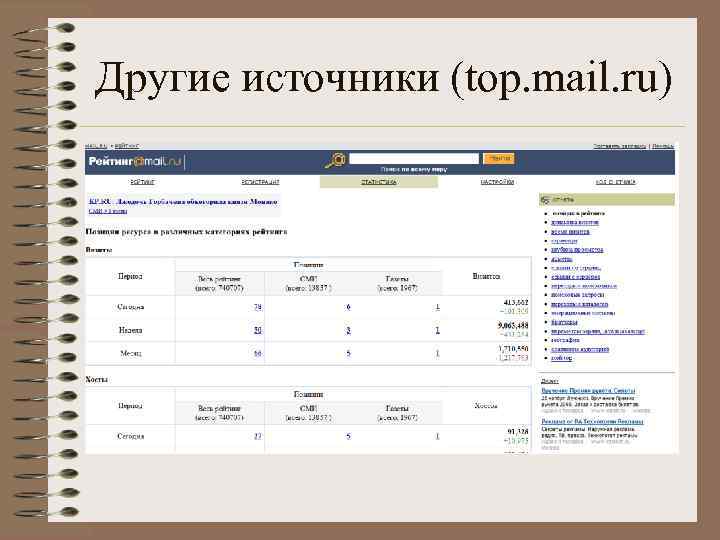Open the second Директ ad headline link
Image resolution: width=720 pixels, height=540 pixels.
click(592, 422)
